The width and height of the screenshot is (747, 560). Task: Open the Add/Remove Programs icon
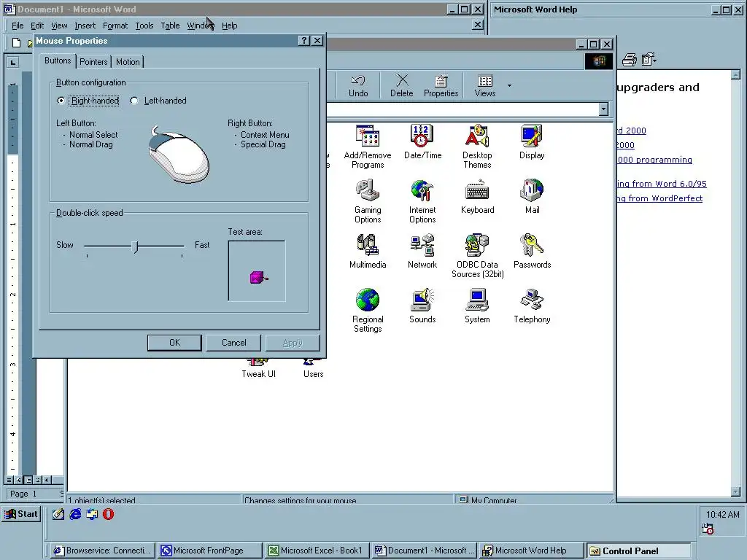[x=368, y=146]
